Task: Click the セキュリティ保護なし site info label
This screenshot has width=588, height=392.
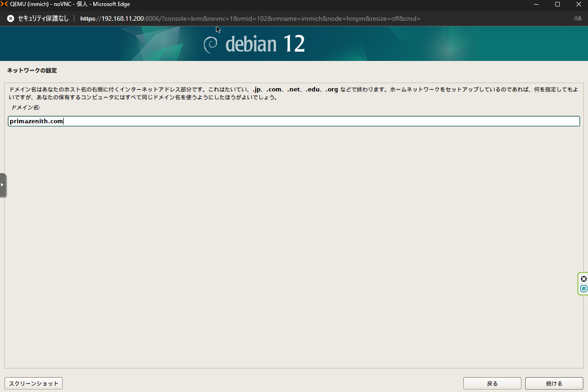Action: click(x=43, y=18)
